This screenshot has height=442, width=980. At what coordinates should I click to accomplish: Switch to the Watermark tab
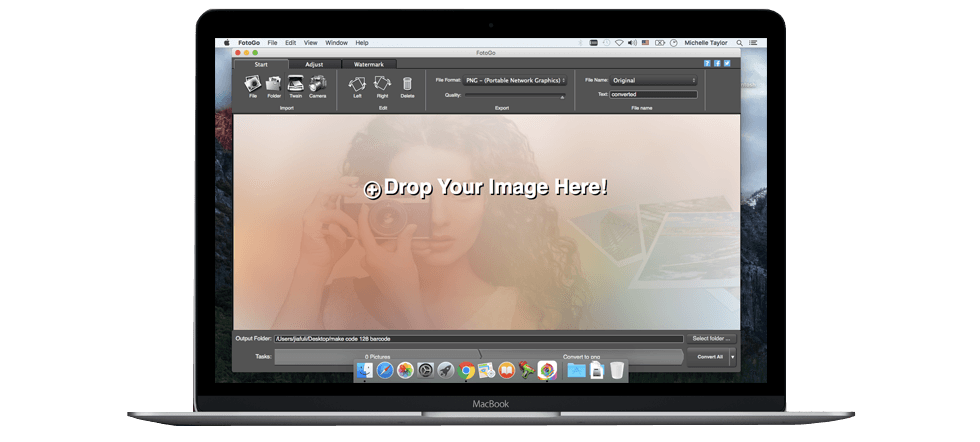click(x=369, y=64)
